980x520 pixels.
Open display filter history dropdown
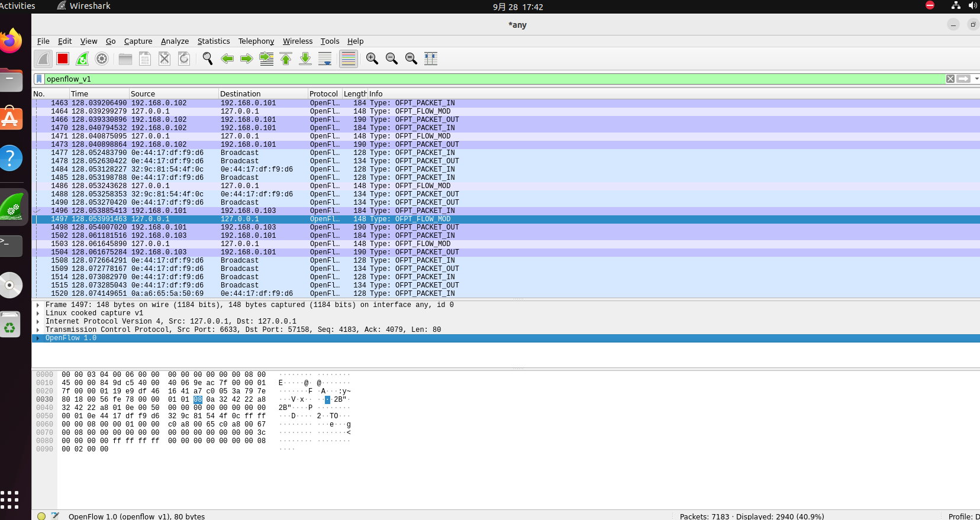click(x=976, y=79)
